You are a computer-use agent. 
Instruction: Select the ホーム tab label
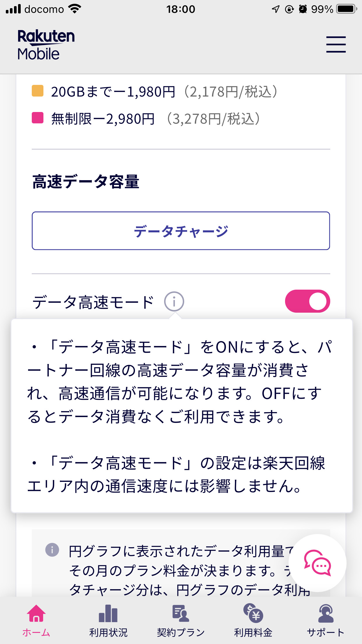point(36,632)
